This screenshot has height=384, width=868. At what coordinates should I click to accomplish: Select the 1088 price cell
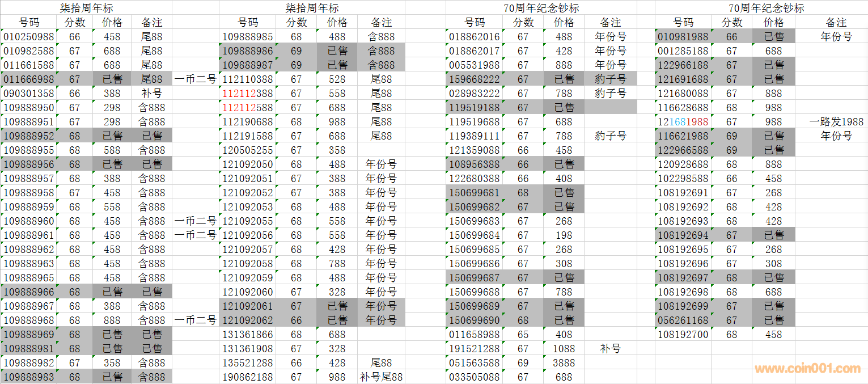tap(564, 349)
